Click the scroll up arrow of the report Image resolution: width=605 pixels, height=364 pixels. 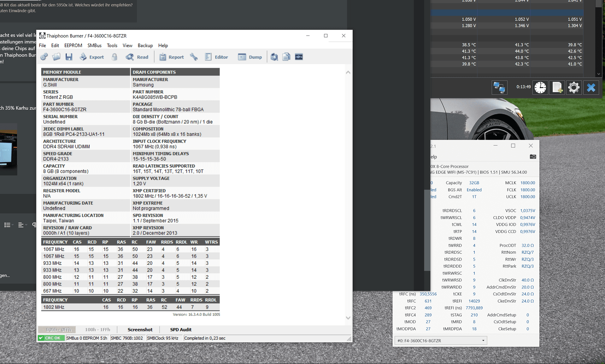[348, 72]
